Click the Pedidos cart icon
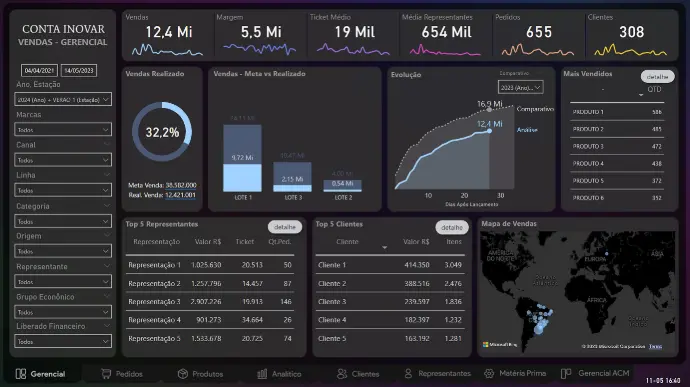The image size is (690, 387). tap(106, 374)
